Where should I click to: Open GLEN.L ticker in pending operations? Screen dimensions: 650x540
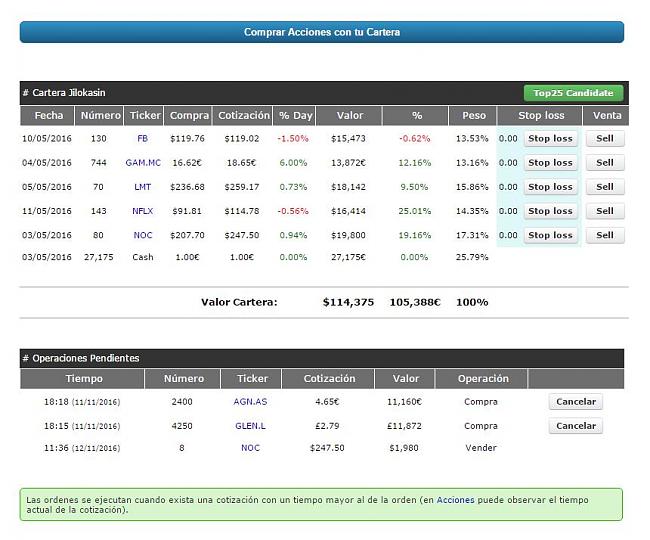point(252,426)
